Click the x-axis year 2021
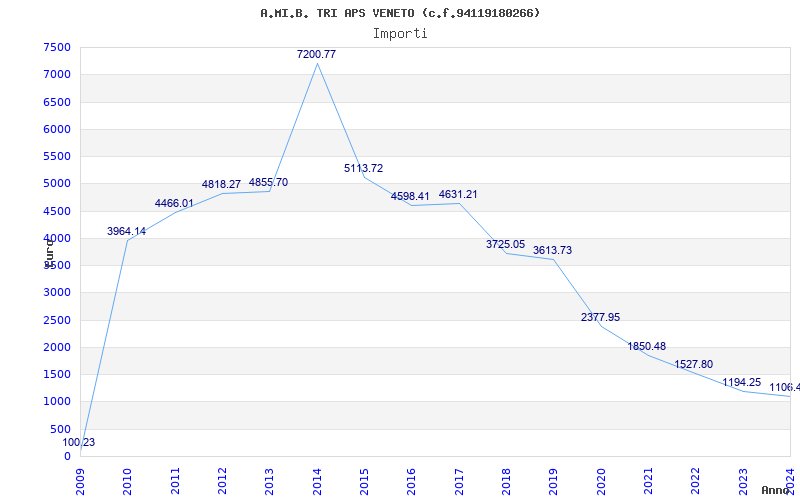Screen dimensions: 800x500 pos(648,482)
